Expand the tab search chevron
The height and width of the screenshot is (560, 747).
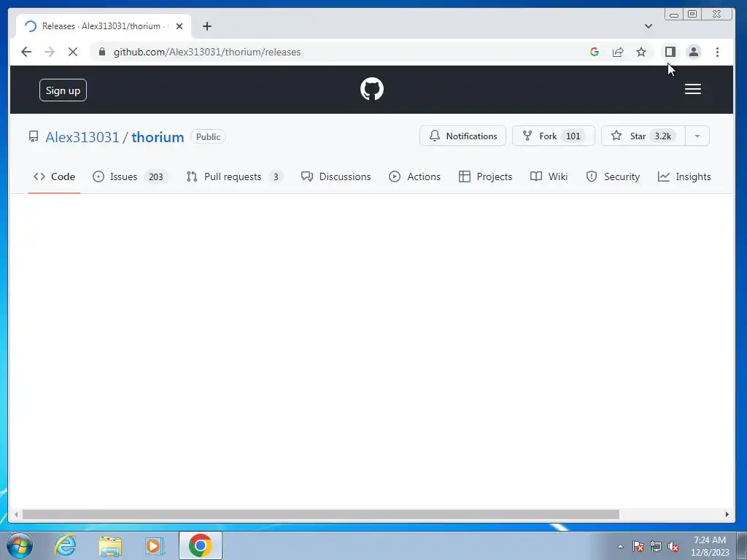tap(648, 26)
